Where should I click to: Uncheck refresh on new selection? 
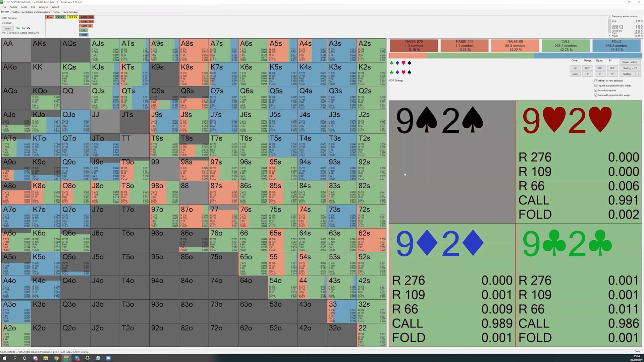[x=596, y=81]
